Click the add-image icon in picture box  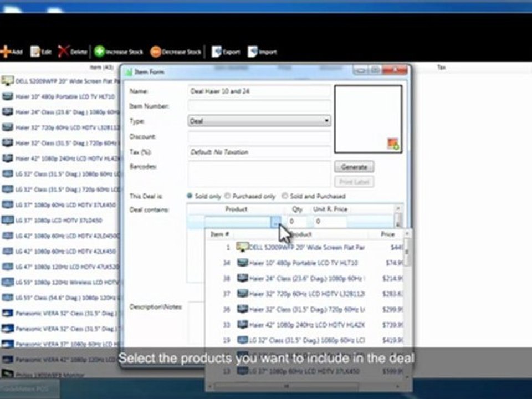coord(393,144)
